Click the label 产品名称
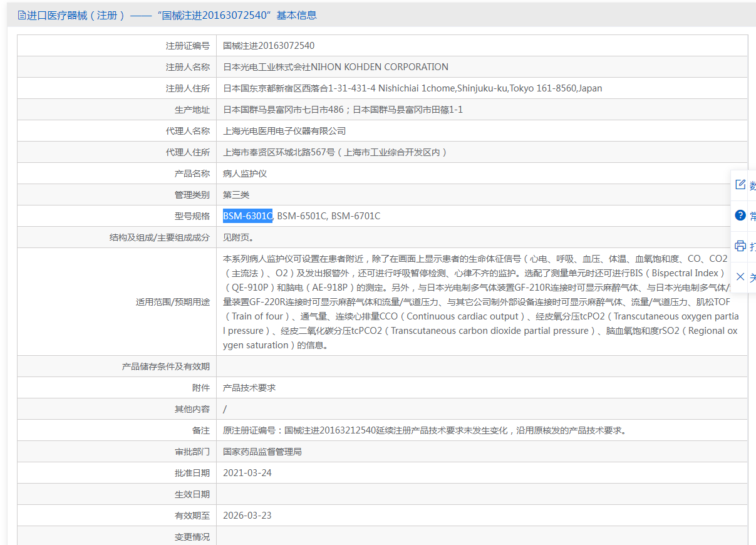 tap(192, 174)
